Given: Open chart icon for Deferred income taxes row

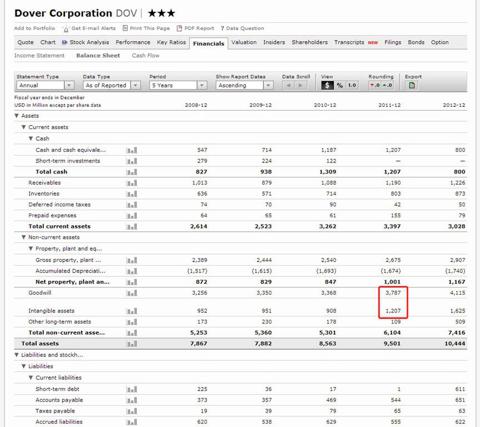Looking at the screenshot, I should coord(132,205).
